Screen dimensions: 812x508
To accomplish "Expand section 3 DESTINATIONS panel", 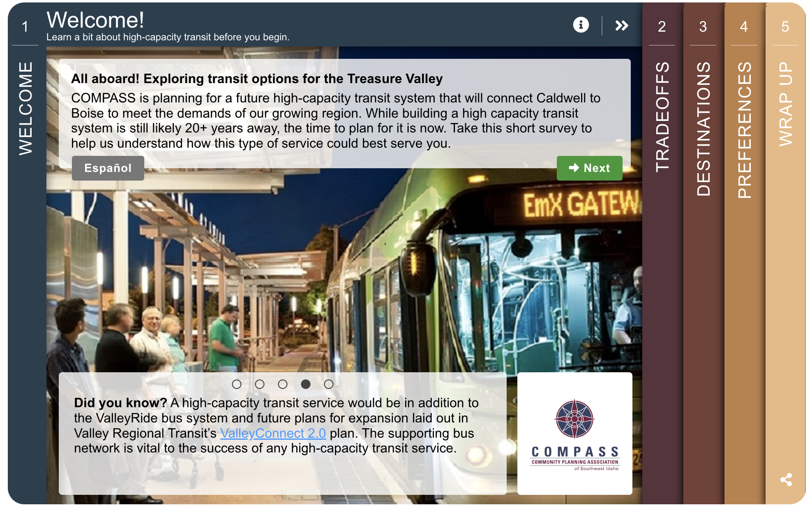I will (x=703, y=253).
